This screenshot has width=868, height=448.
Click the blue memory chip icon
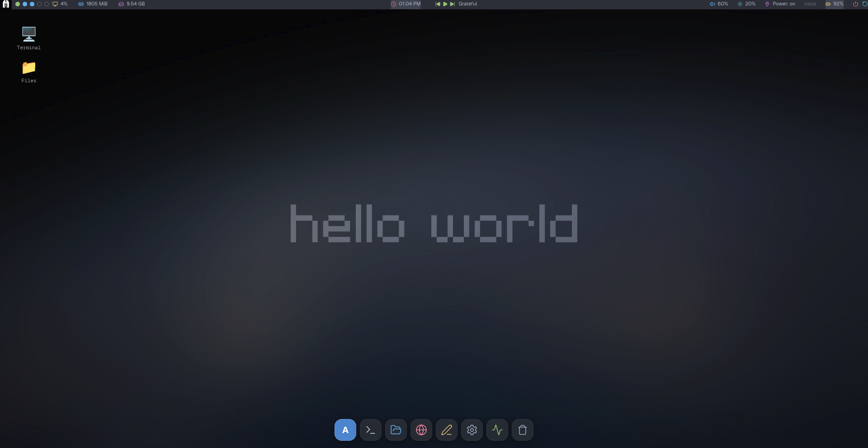81,4
